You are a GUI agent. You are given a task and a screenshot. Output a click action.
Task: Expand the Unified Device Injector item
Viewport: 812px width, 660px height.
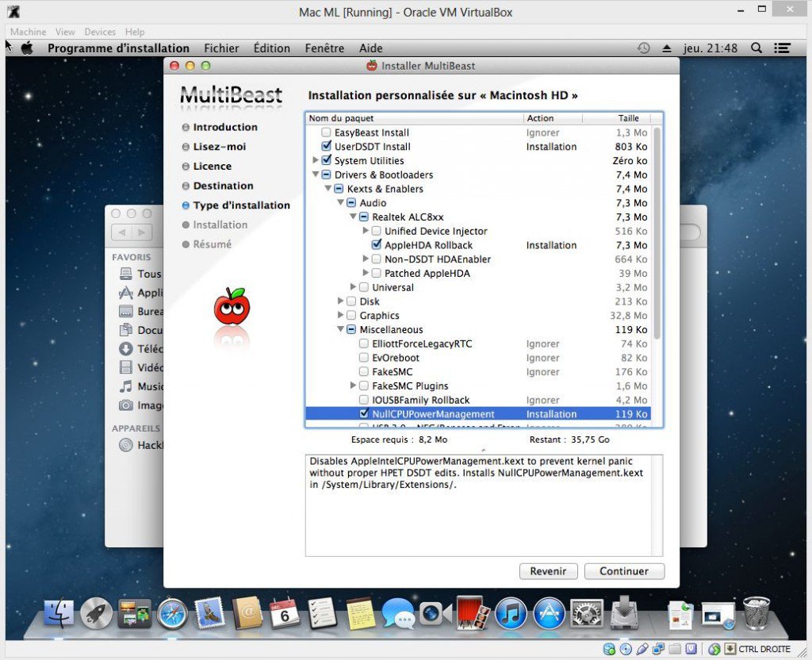365,231
